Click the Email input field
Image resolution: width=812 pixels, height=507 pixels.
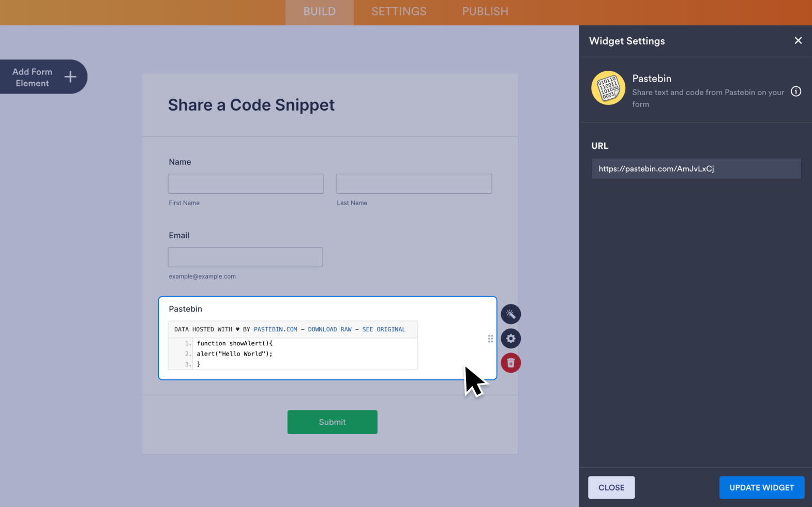[x=245, y=257]
